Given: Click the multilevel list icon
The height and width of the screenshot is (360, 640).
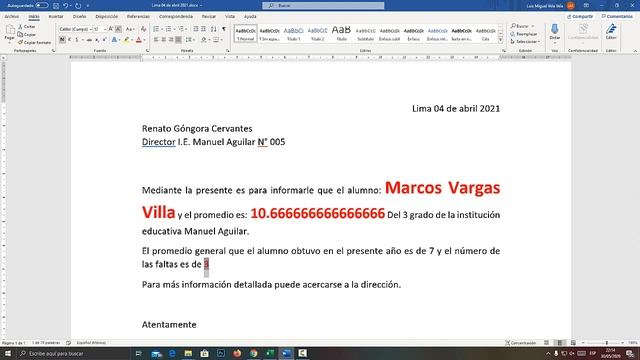Looking at the screenshot, I should [x=181, y=29].
